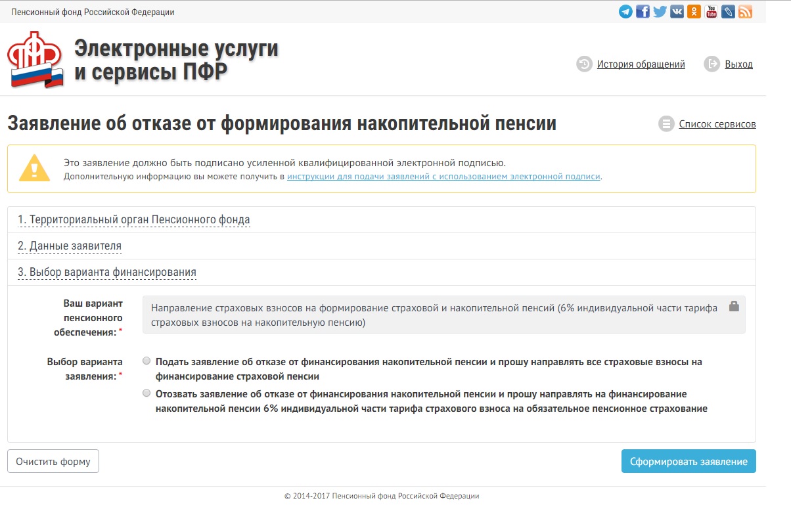The image size is (791, 532).
Task: Expand section '2. Данные заявителя'
Action: click(x=69, y=246)
